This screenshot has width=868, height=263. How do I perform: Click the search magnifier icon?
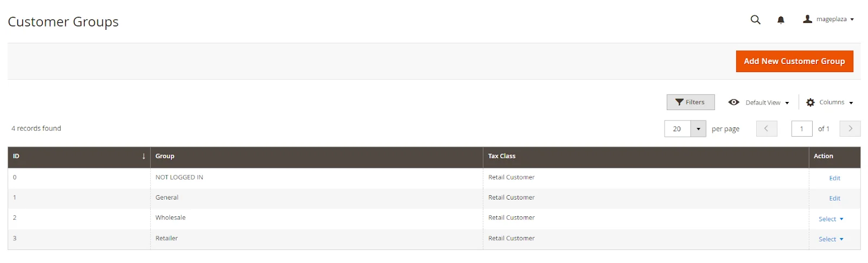pos(755,20)
